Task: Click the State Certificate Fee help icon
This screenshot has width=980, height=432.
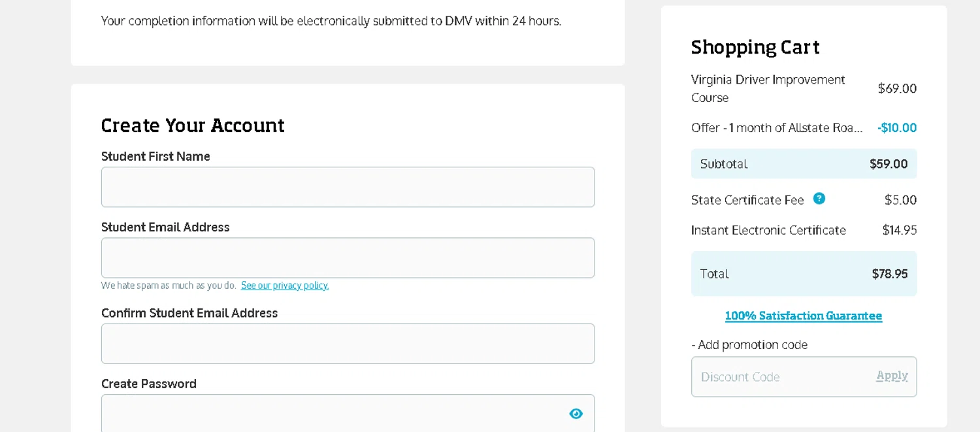Action: pos(819,199)
